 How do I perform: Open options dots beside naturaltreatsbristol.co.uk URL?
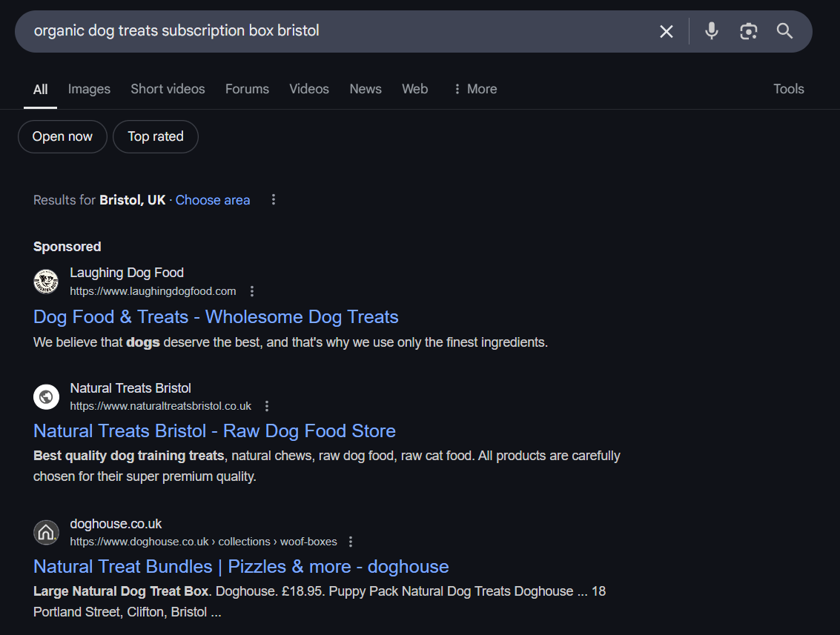(x=267, y=406)
